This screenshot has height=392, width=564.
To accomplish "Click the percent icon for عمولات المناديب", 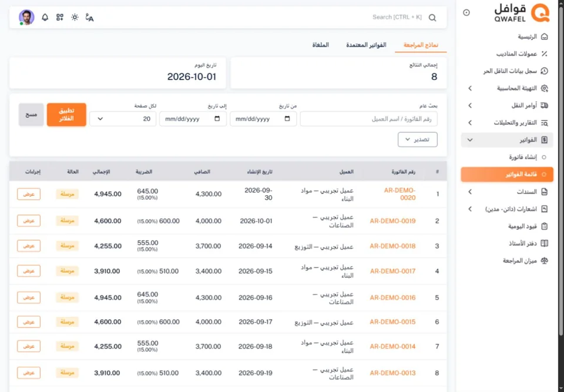I will (545, 54).
